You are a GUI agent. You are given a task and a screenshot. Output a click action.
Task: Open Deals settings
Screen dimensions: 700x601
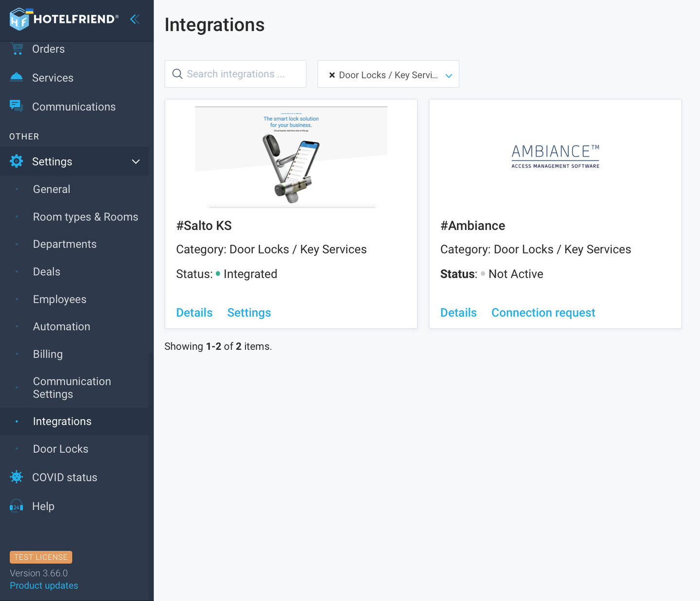click(47, 272)
